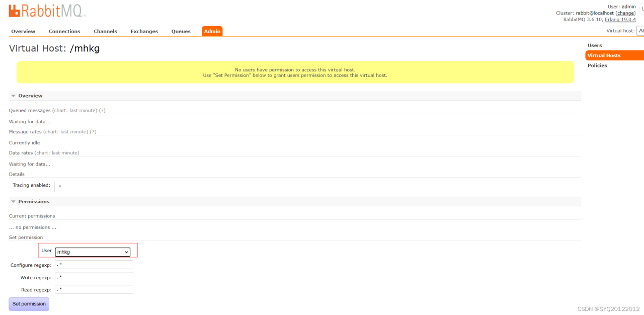Open help for Message rates
Screen dimensions: 644x315
pyautogui.click(x=93, y=132)
